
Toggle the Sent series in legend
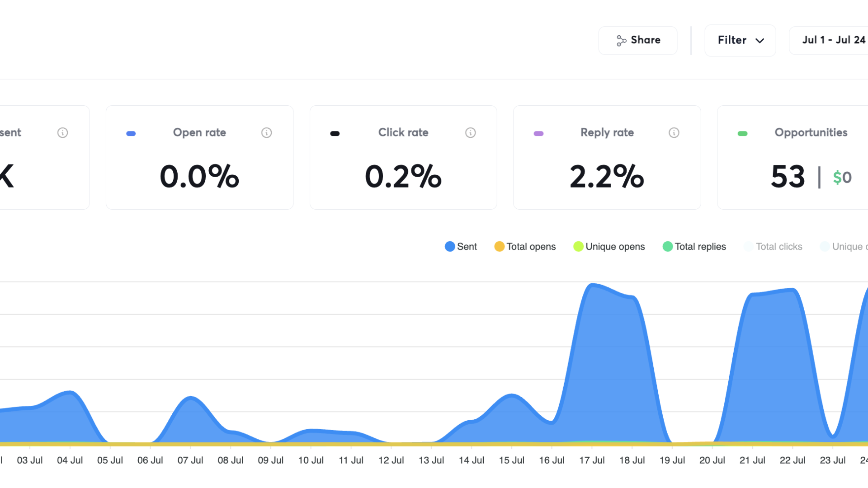point(461,246)
